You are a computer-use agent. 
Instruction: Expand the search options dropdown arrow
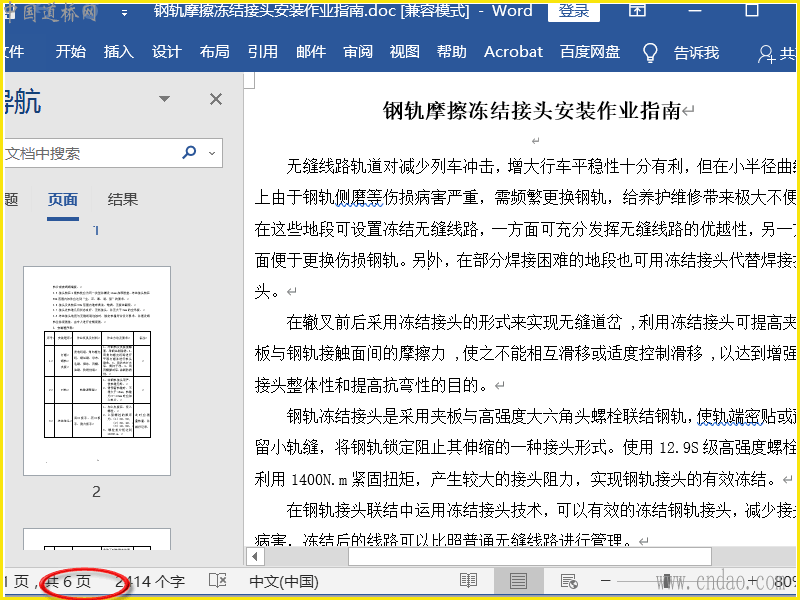(x=210, y=154)
